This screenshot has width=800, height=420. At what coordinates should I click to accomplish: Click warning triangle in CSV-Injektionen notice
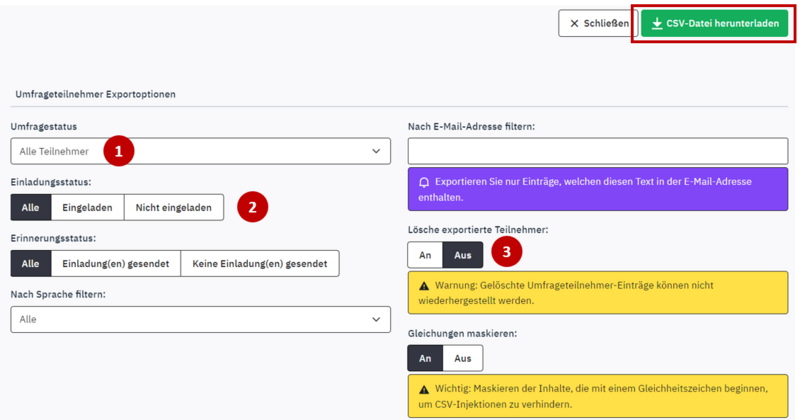(x=424, y=389)
